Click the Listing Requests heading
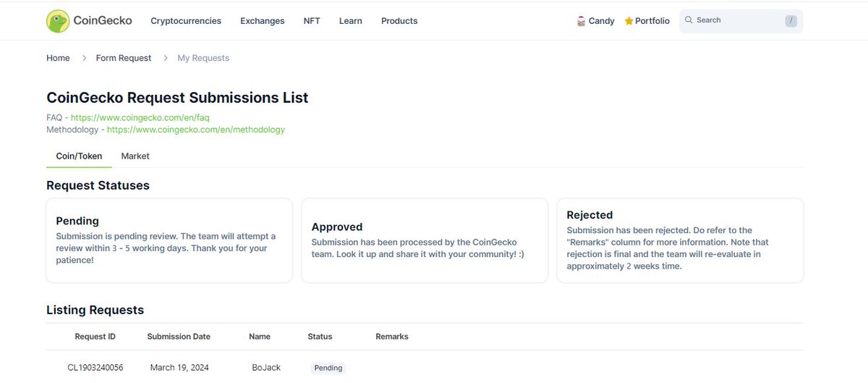Image resolution: width=868 pixels, height=383 pixels. click(95, 310)
